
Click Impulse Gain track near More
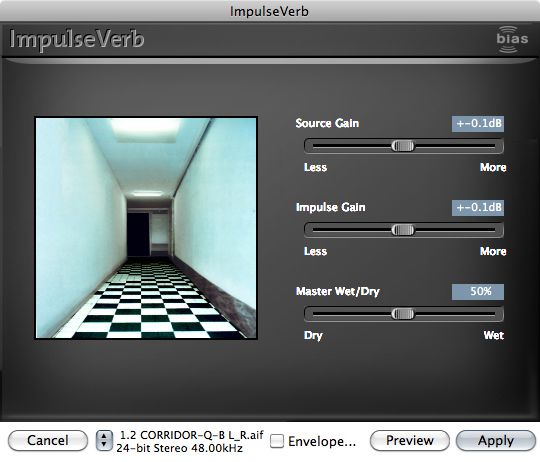point(482,230)
